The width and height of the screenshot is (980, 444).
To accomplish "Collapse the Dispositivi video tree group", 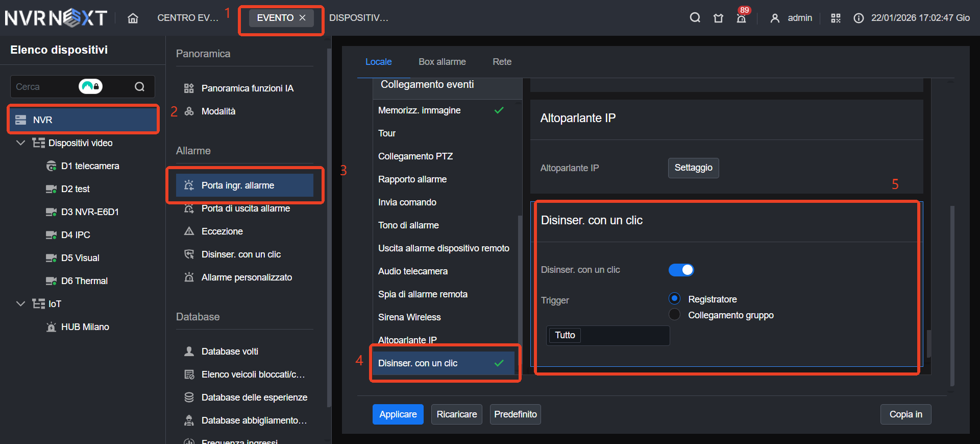I will 20,143.
